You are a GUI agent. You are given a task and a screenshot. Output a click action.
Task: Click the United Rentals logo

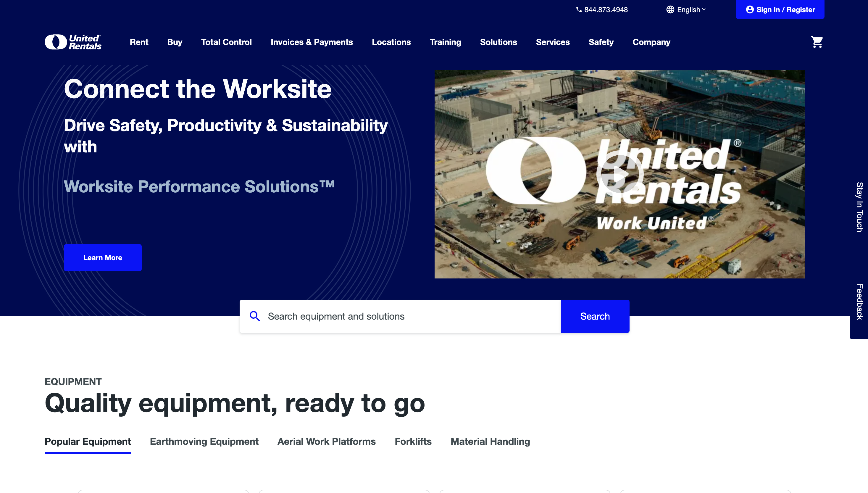click(x=73, y=42)
